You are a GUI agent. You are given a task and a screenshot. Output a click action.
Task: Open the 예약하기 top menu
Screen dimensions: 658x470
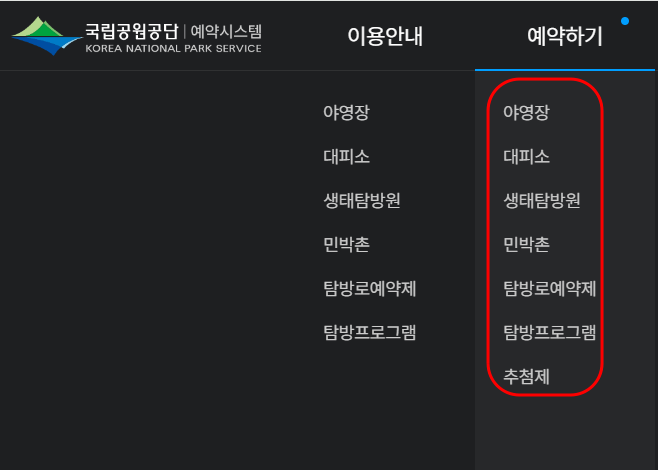(x=564, y=36)
